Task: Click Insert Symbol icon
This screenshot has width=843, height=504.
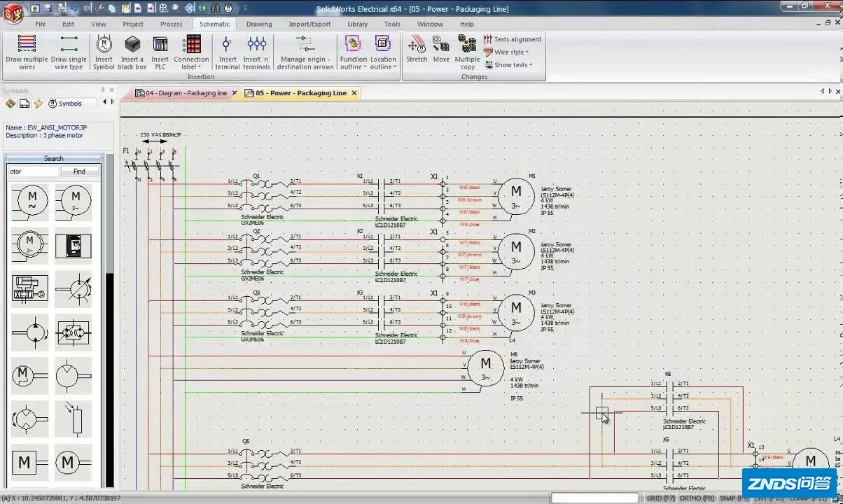Action: (x=104, y=52)
